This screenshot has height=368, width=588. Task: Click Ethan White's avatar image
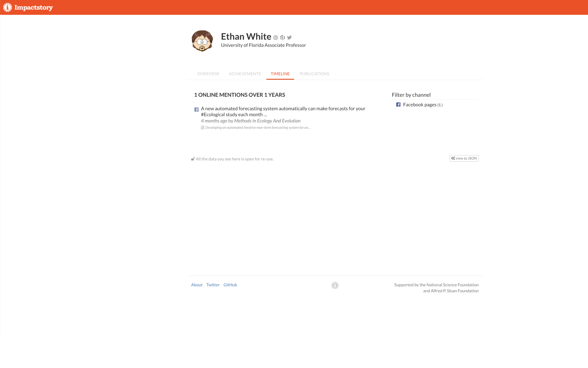click(202, 41)
